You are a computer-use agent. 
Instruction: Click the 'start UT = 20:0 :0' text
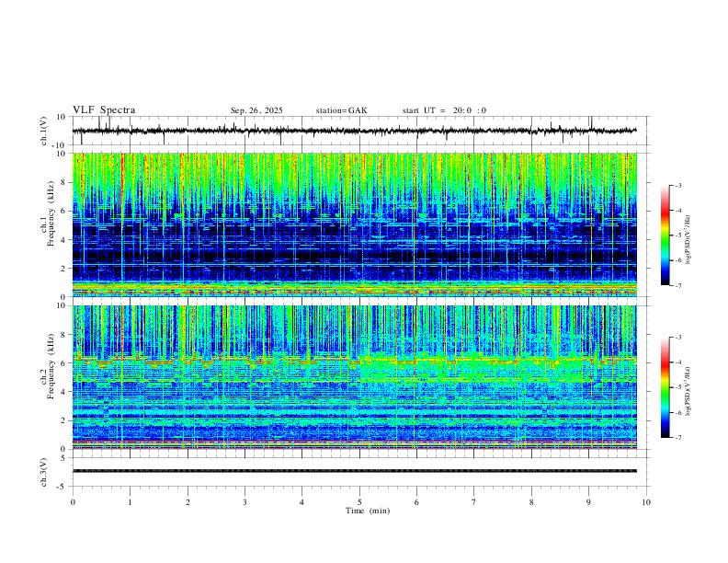point(444,110)
